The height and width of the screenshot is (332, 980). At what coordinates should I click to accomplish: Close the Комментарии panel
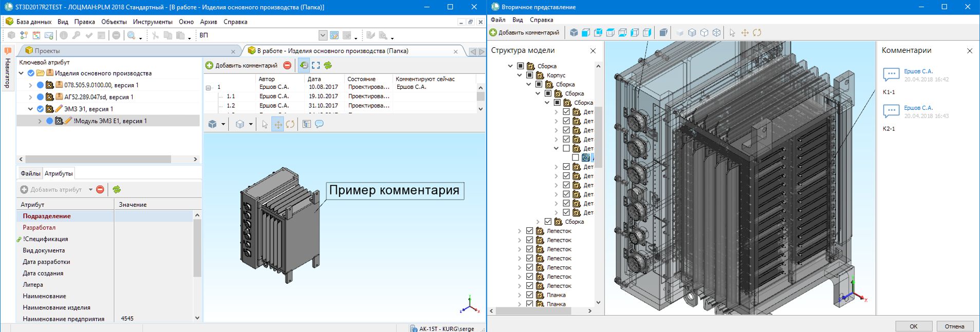coord(970,51)
